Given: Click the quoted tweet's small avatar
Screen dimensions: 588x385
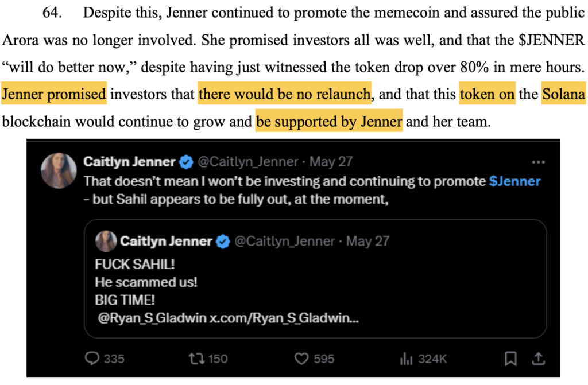Looking at the screenshot, I should tap(106, 241).
